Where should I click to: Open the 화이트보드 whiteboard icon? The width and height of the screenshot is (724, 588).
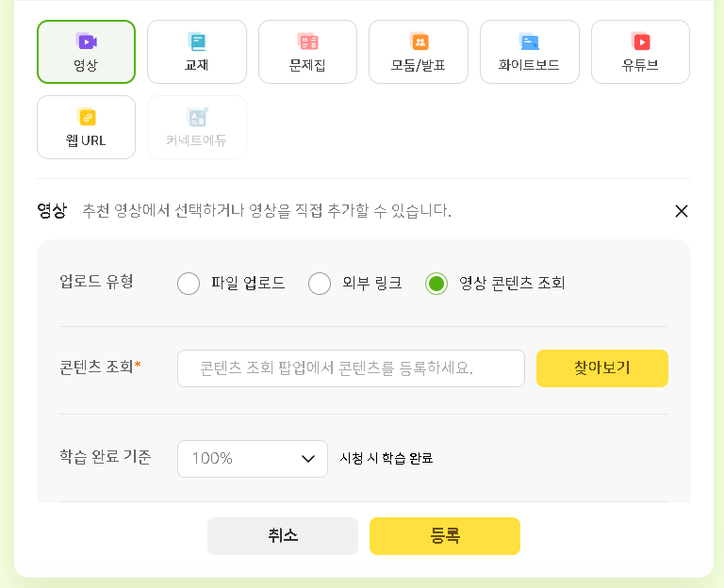[529, 41]
